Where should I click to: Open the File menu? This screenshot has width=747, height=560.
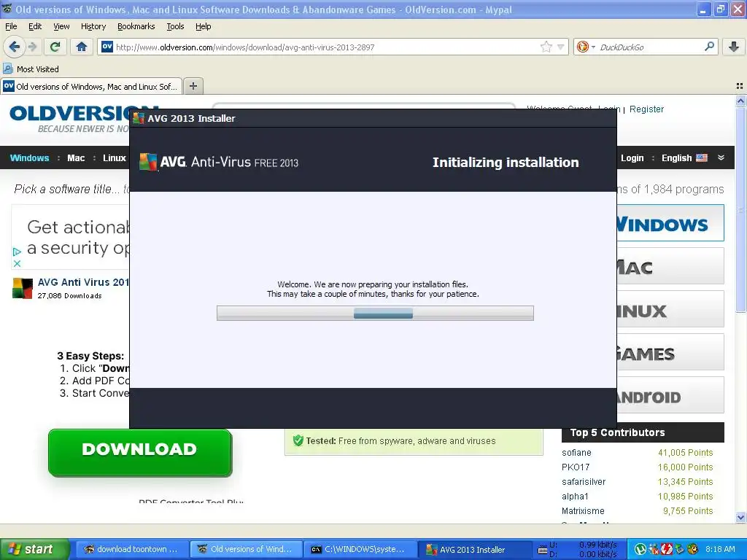click(11, 26)
